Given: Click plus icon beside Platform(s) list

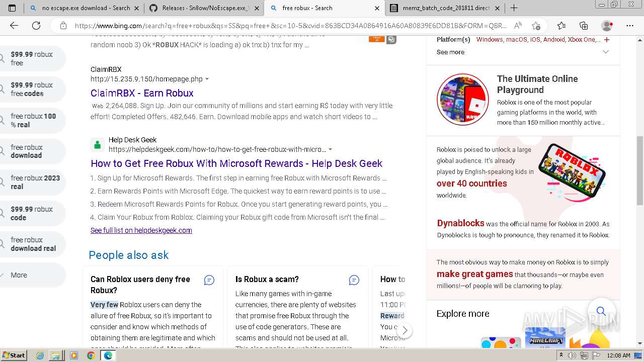Looking at the screenshot, I should (x=606, y=40).
